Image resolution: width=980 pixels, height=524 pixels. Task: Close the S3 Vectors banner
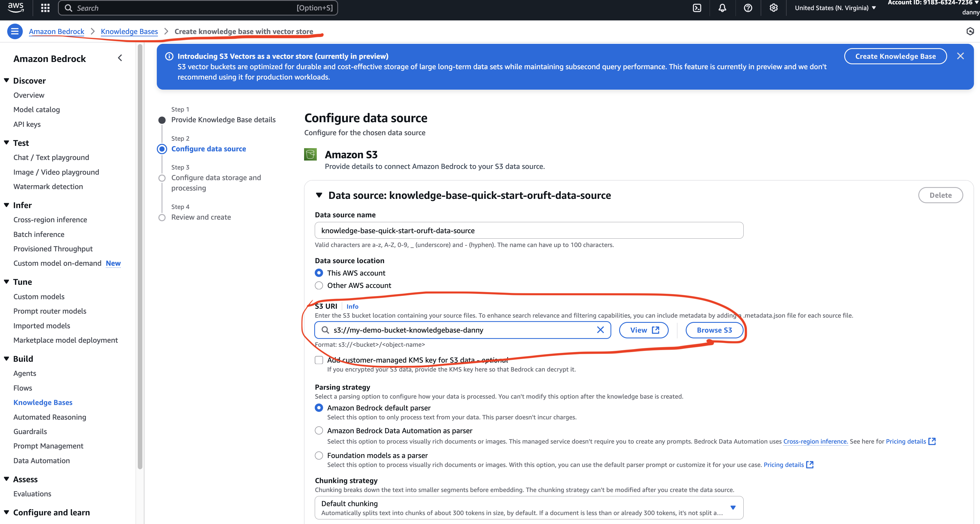(x=960, y=56)
